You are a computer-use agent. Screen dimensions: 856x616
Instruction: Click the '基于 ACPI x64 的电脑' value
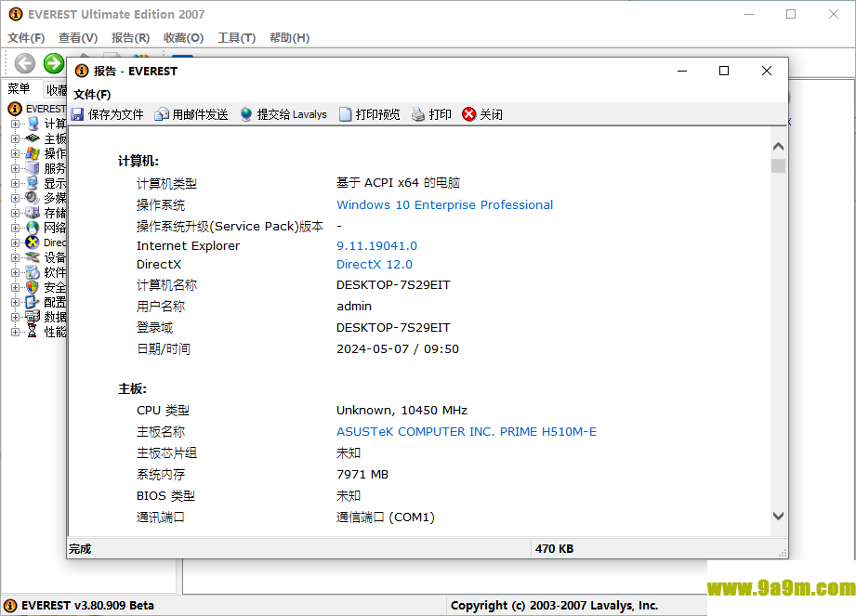(398, 183)
